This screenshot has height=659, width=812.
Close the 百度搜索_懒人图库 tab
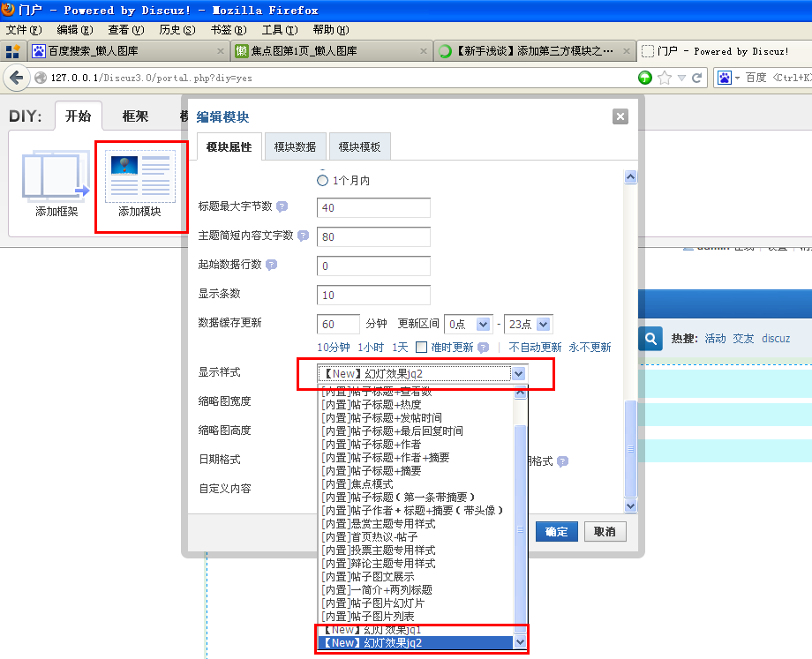220,51
